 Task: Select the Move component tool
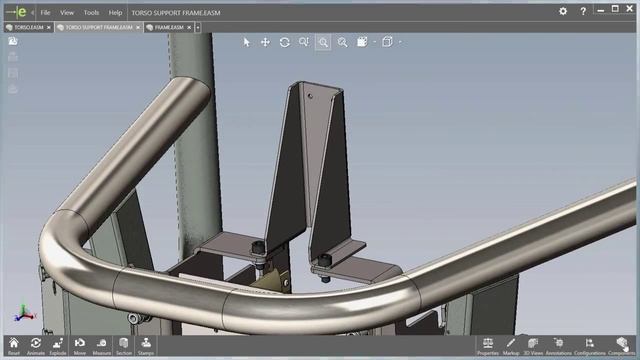[80, 346]
